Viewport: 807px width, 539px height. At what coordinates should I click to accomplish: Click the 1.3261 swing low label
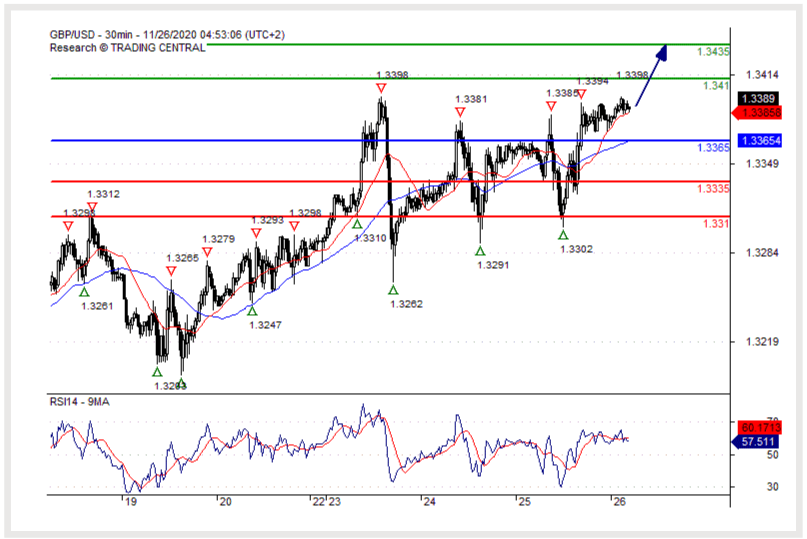(97, 306)
